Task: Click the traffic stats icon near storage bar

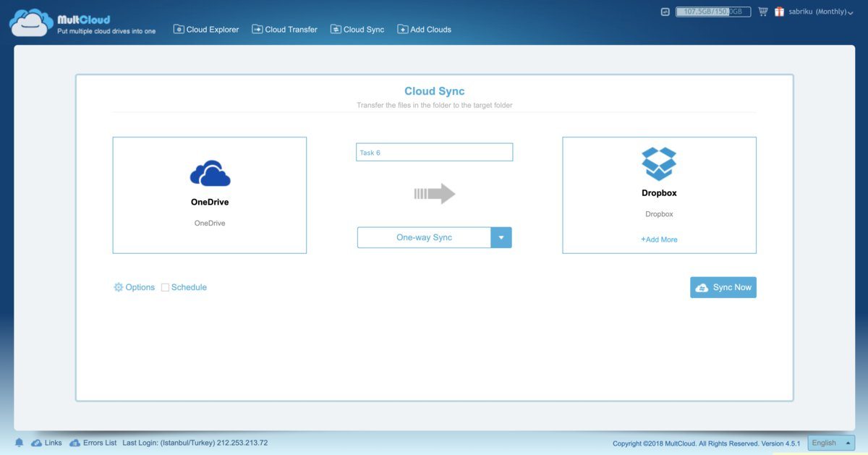Action: click(665, 12)
